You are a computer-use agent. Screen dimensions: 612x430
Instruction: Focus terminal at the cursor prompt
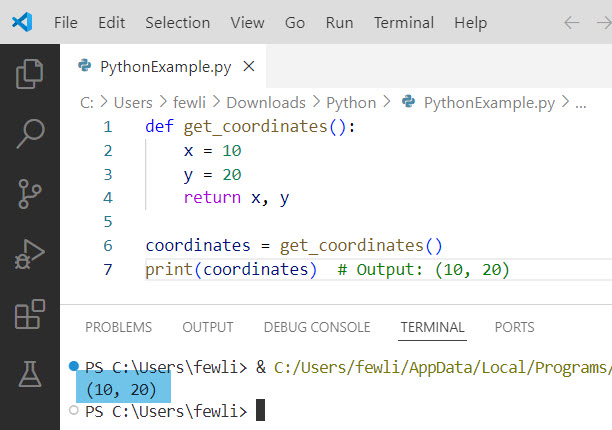[260, 410]
